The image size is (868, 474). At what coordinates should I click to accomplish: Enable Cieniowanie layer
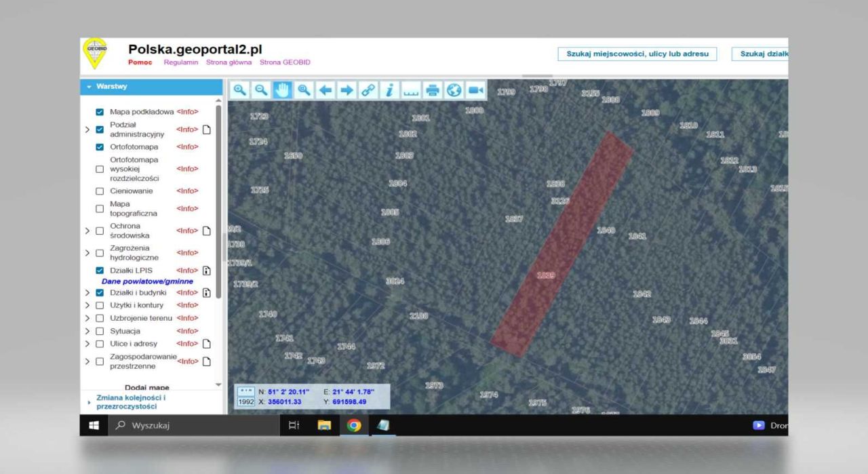coord(100,191)
